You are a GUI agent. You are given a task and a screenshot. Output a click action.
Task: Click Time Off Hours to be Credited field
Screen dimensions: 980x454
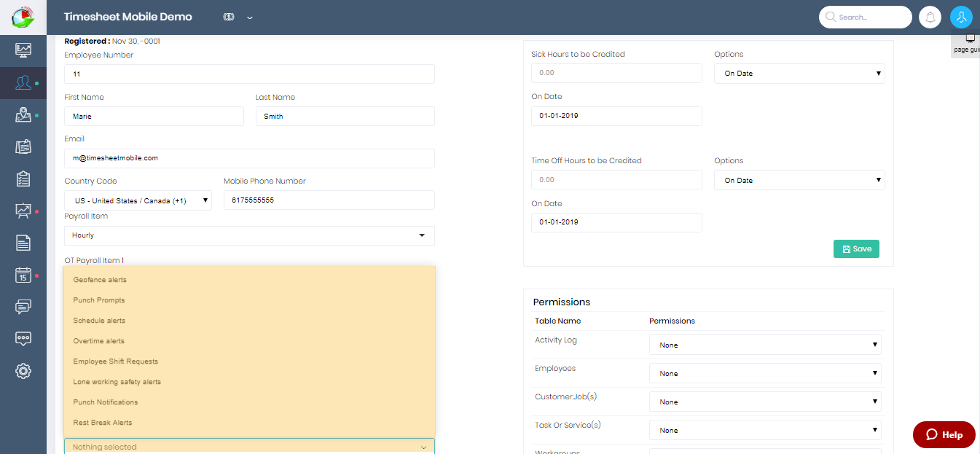616,179
